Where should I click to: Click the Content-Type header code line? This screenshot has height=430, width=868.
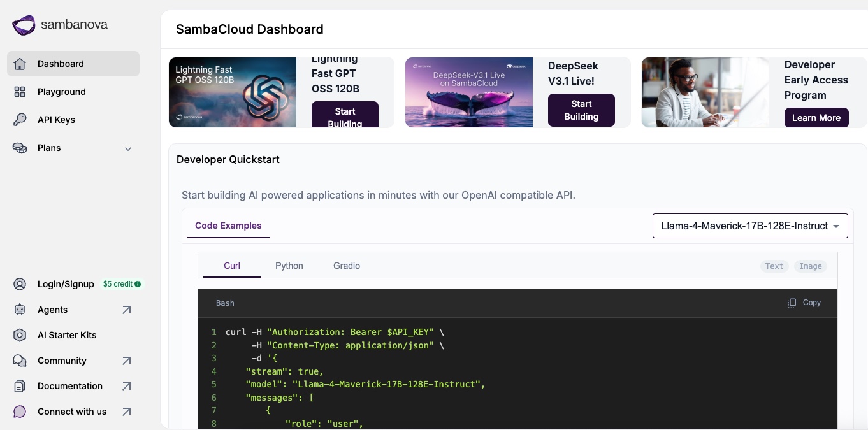tap(347, 345)
